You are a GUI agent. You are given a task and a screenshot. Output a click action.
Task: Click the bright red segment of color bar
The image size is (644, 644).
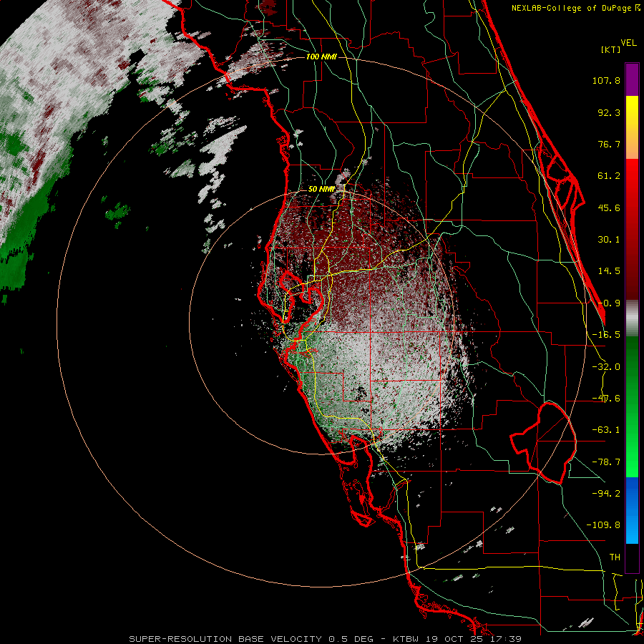pyautogui.click(x=632, y=175)
